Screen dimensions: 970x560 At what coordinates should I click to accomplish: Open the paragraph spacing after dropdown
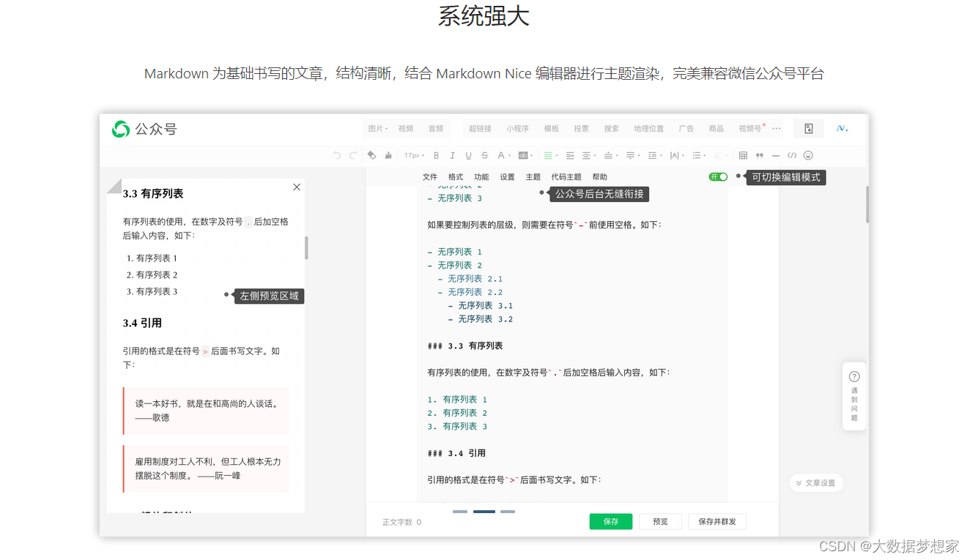coord(632,155)
